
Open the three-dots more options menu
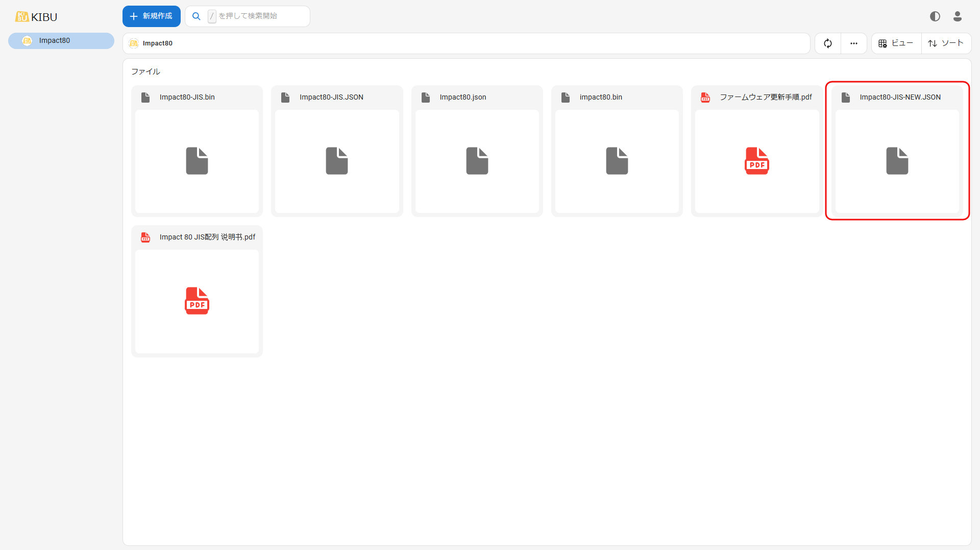click(853, 43)
